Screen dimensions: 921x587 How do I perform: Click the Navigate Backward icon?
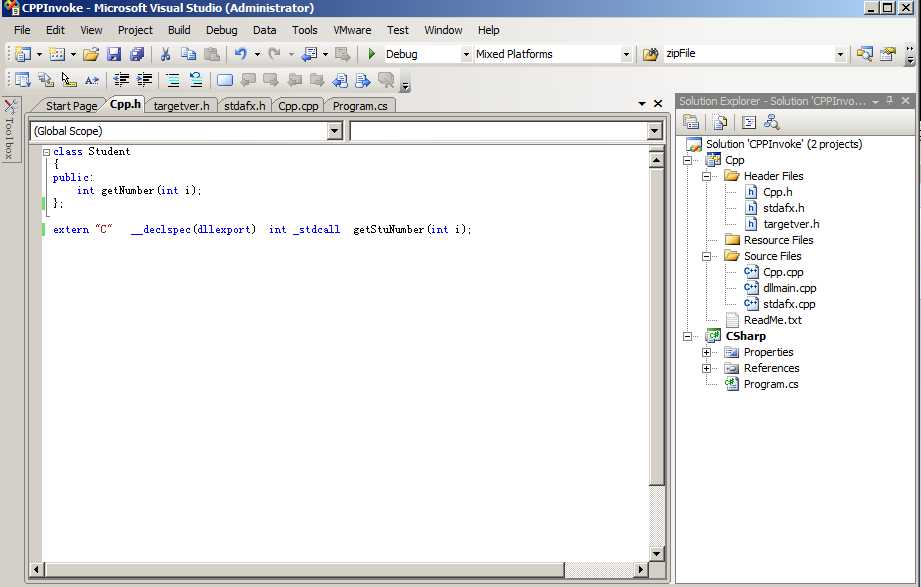(309, 54)
